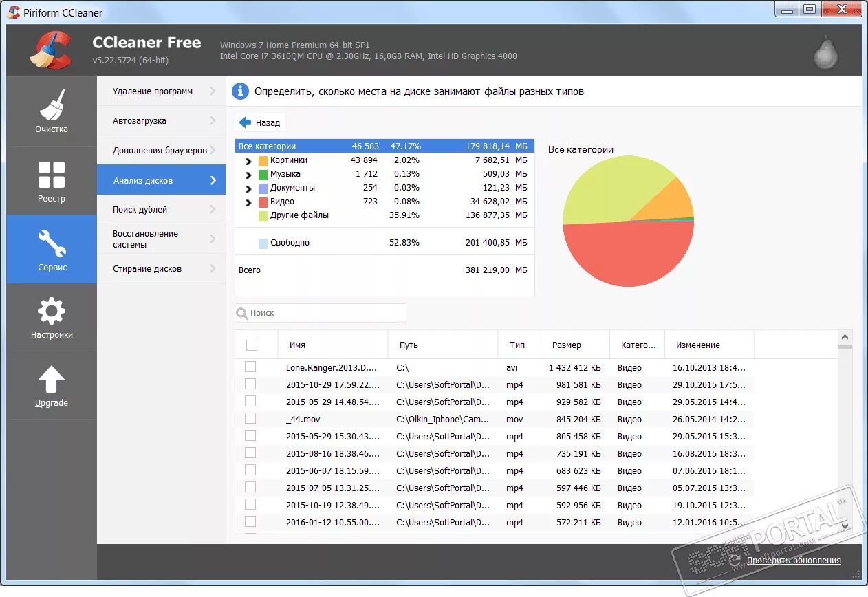Open the Настройки gear section
This screenshot has width=868, height=597.
point(52,317)
